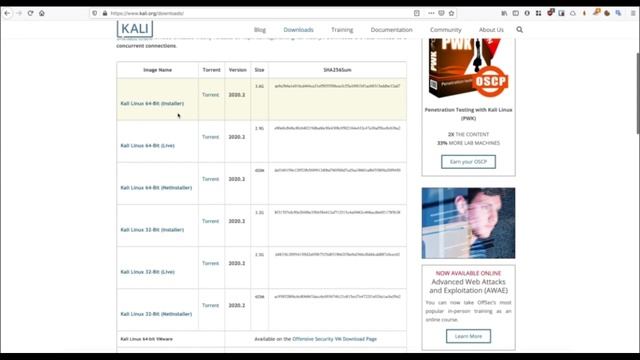Click the Image Name column header

pos(157,70)
